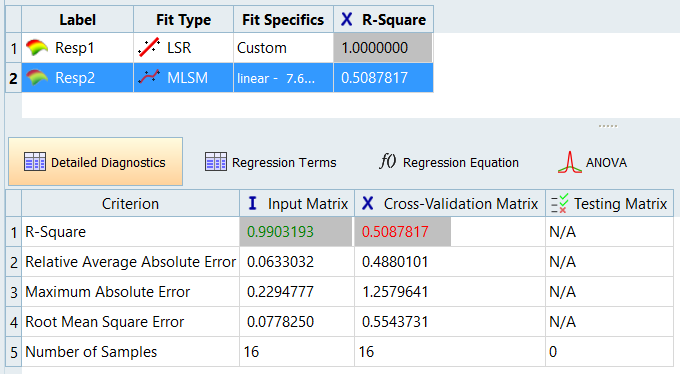Select the red cross-validation R-Square value 0.5087817

pyautogui.click(x=395, y=232)
